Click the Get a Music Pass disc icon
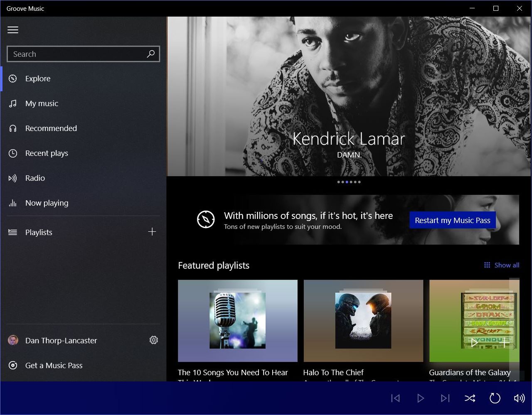Viewport: 532px width, 415px height. 13,365
